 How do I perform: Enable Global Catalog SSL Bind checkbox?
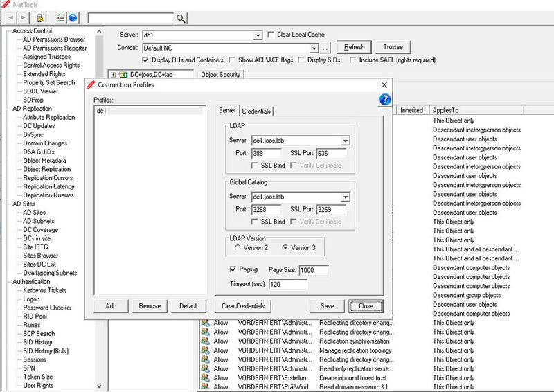[x=254, y=222]
